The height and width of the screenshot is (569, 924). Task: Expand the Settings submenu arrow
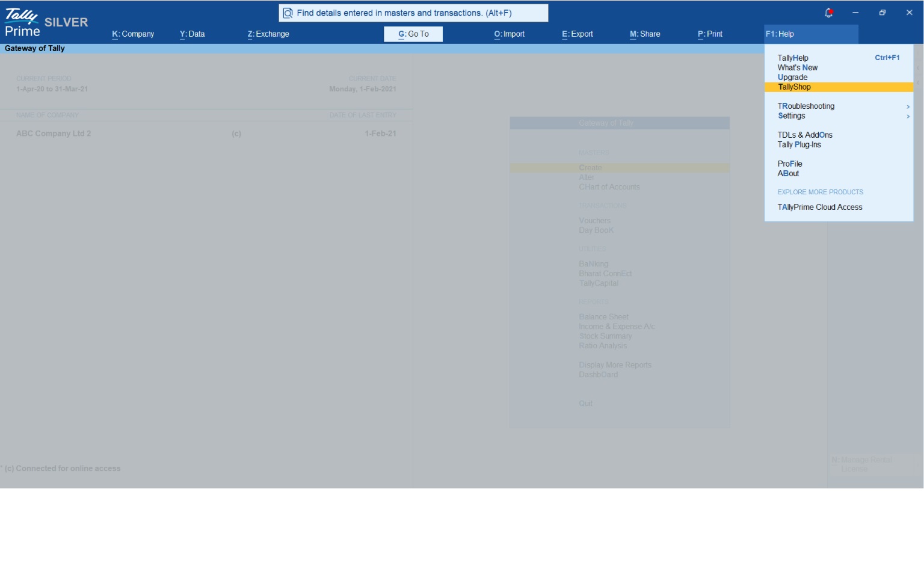pos(908,116)
